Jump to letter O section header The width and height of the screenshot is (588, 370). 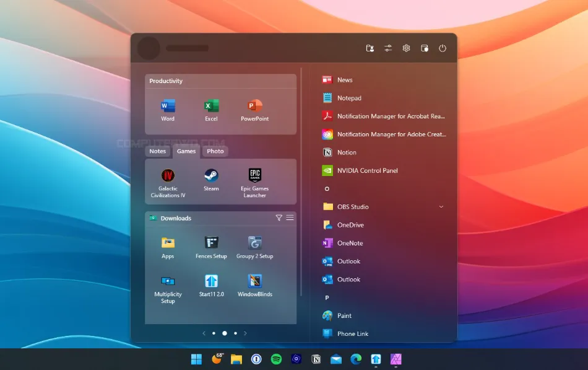pos(327,188)
